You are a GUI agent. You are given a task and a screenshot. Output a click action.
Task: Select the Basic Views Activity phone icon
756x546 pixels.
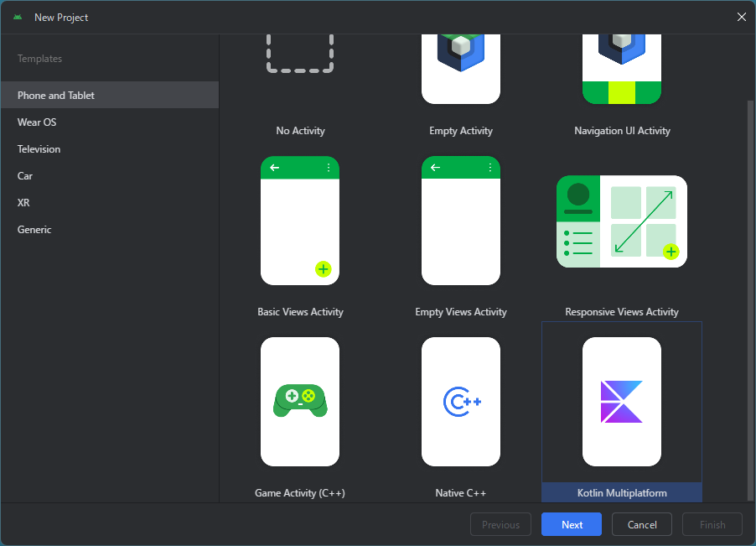[x=300, y=221]
